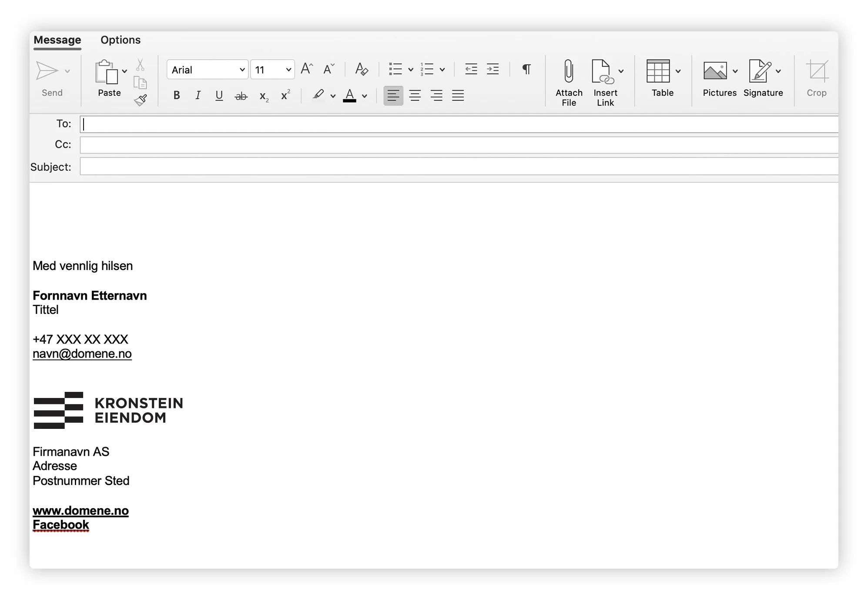Increase font size with larger A icon
The height and width of the screenshot is (600, 868).
tap(307, 69)
